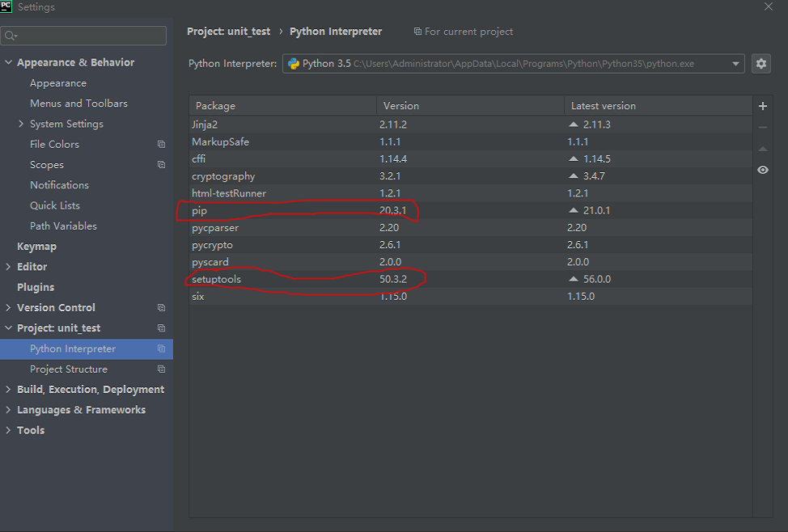
Task: Click the project-level icon beside File Colors
Action: click(x=161, y=144)
